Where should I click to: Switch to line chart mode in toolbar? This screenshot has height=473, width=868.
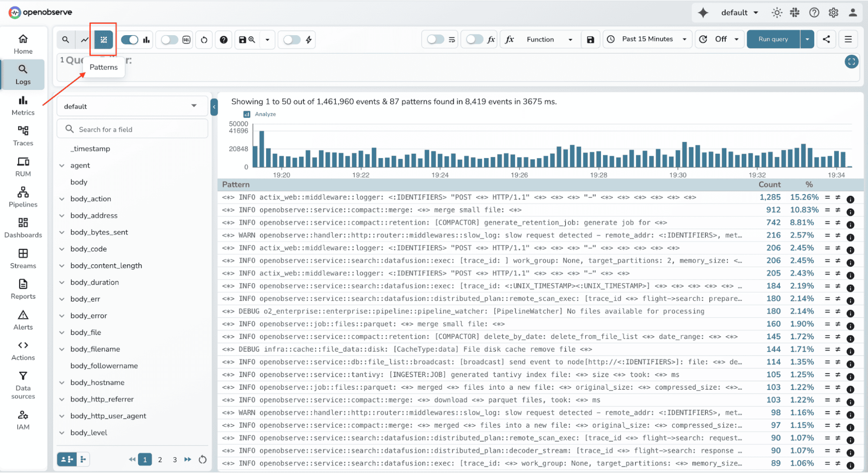click(x=84, y=39)
